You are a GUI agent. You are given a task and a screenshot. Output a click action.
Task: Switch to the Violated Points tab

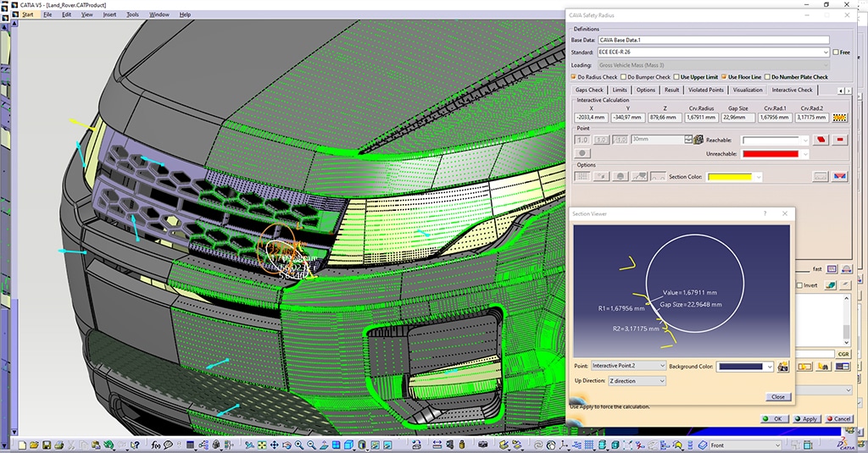click(706, 90)
